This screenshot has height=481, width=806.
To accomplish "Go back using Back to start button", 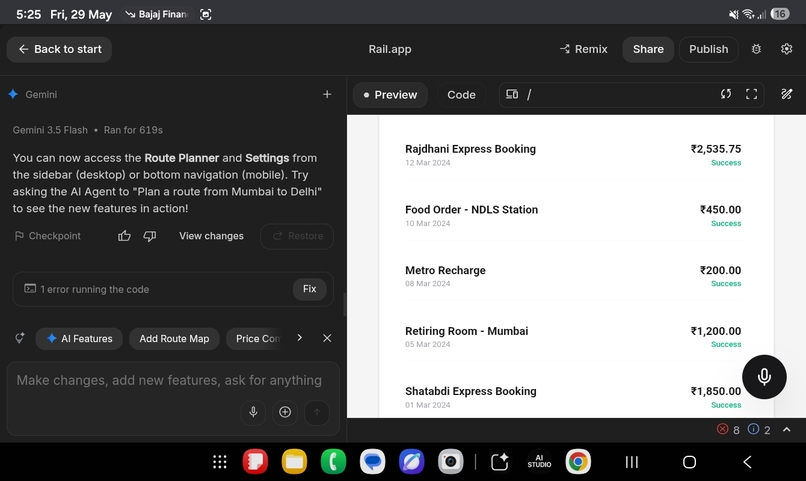I will [59, 49].
